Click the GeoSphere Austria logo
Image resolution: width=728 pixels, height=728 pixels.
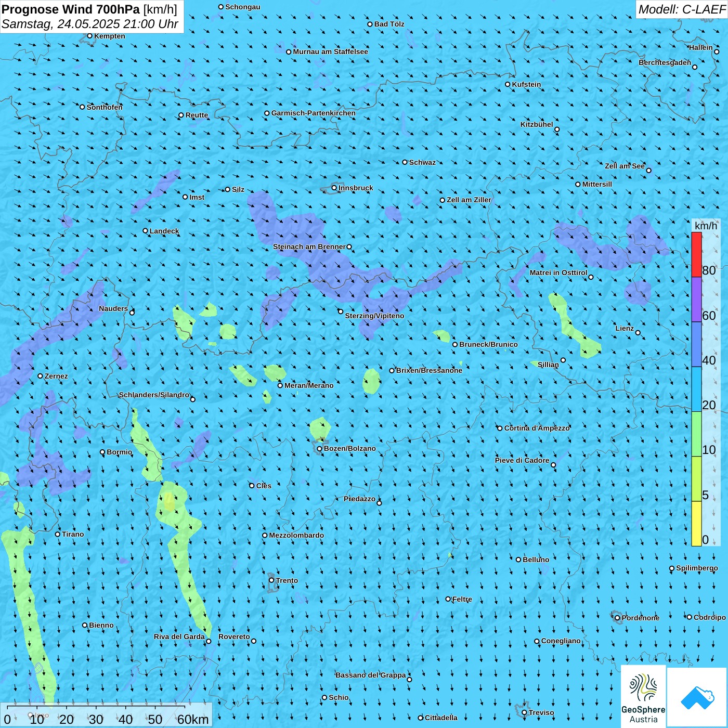[x=643, y=697]
